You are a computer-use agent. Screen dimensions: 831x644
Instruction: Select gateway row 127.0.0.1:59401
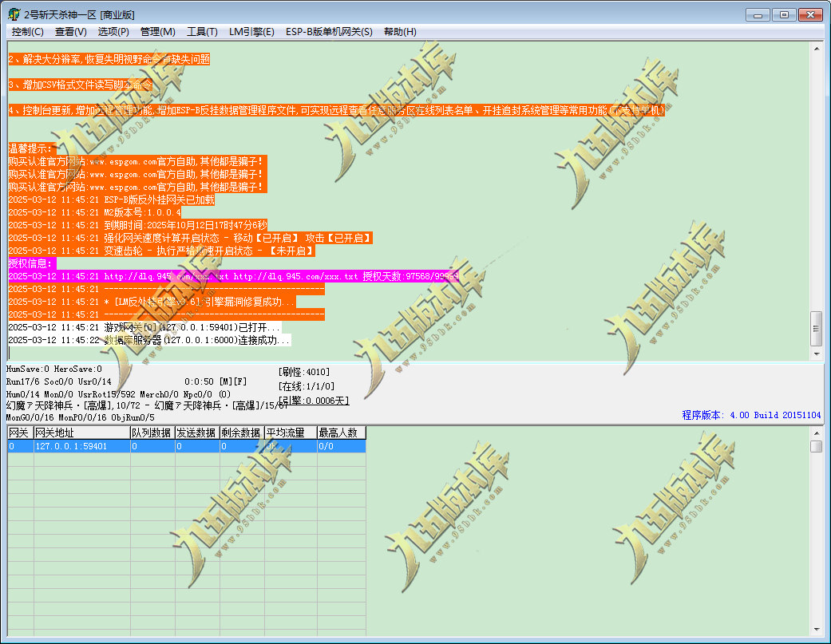pos(187,446)
